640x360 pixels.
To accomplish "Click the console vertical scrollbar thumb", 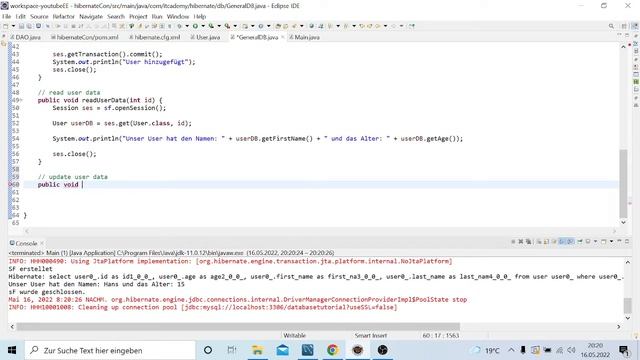I will [627, 306].
